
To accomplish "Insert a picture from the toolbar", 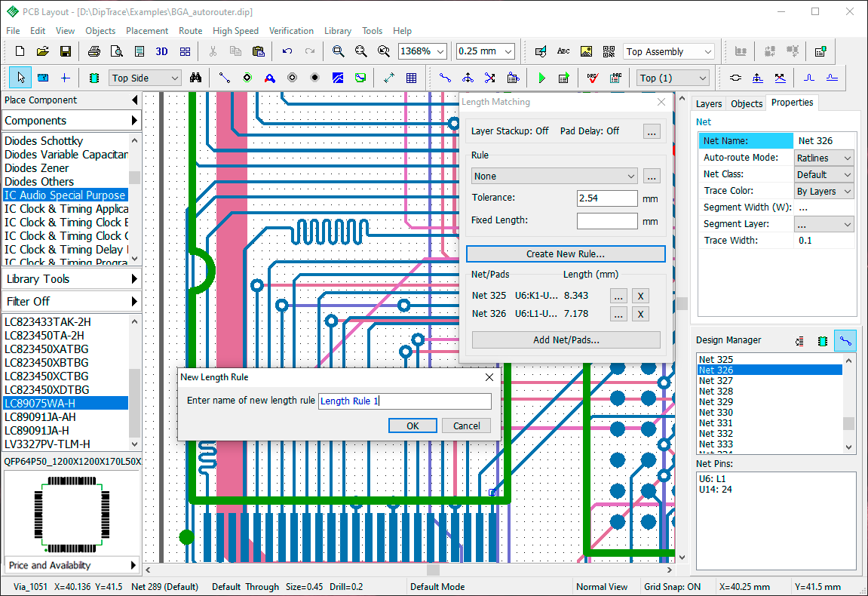I will pos(586,51).
